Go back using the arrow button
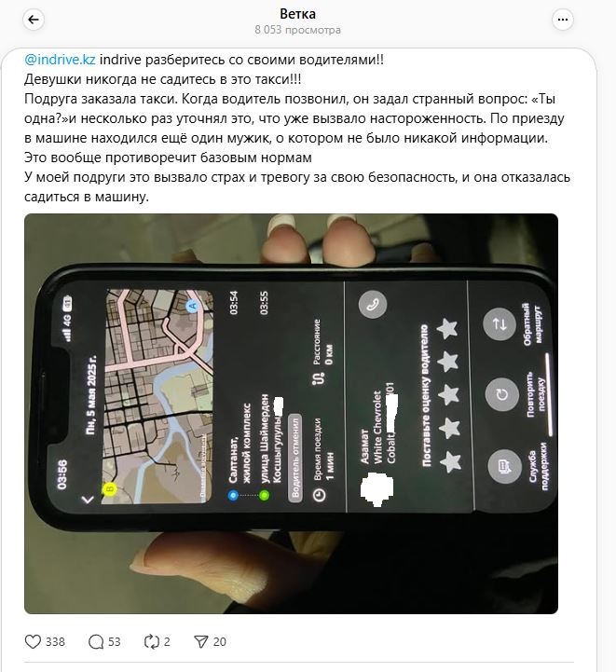 click(34, 20)
